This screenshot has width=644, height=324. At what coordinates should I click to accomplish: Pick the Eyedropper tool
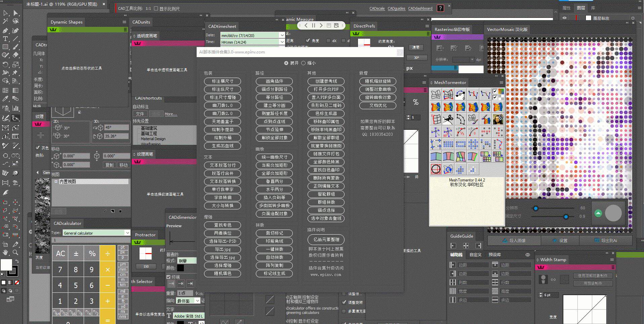click(x=6, y=99)
